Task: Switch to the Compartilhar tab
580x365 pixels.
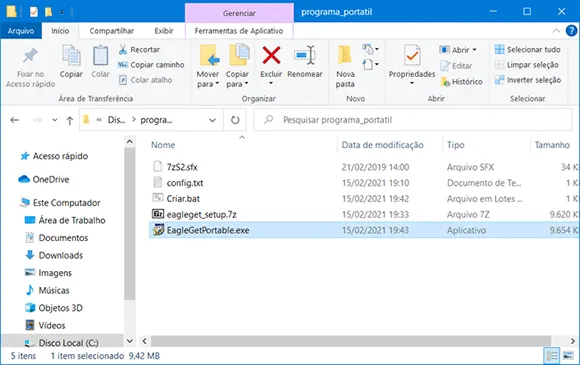Action: (x=112, y=31)
